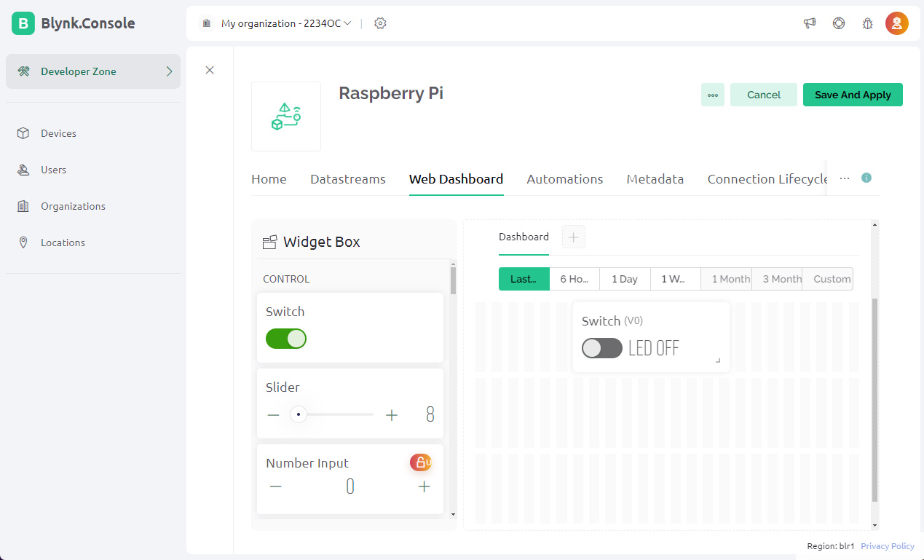Click the Organizations building icon
Viewport: 924px width, 560px height.
coord(23,206)
